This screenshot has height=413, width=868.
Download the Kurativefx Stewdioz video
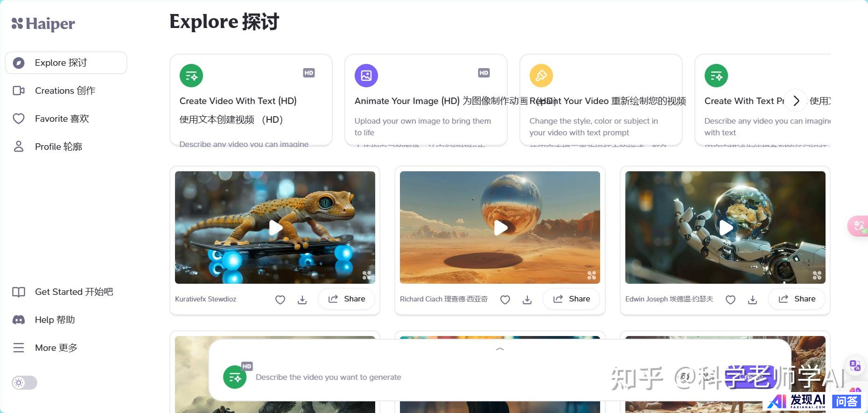tap(302, 300)
